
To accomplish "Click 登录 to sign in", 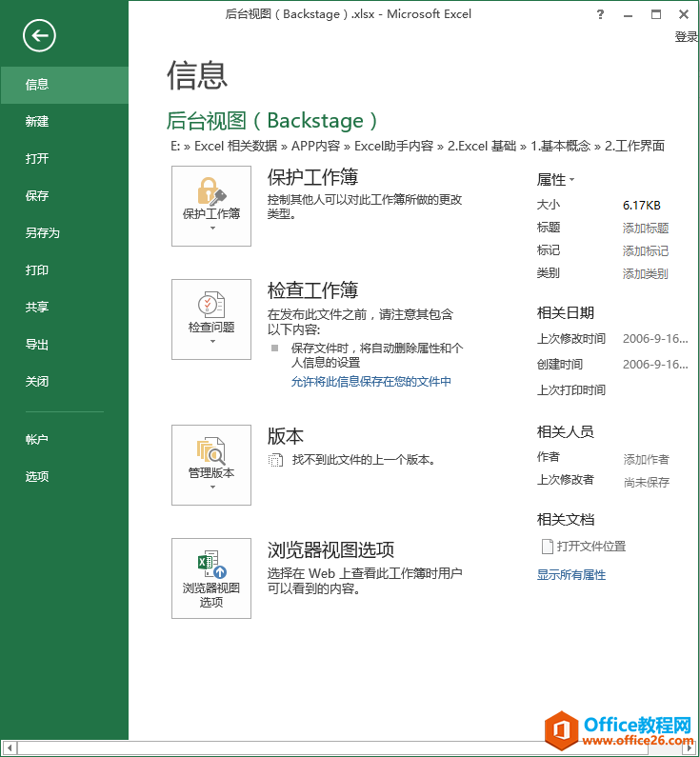I will (686, 37).
